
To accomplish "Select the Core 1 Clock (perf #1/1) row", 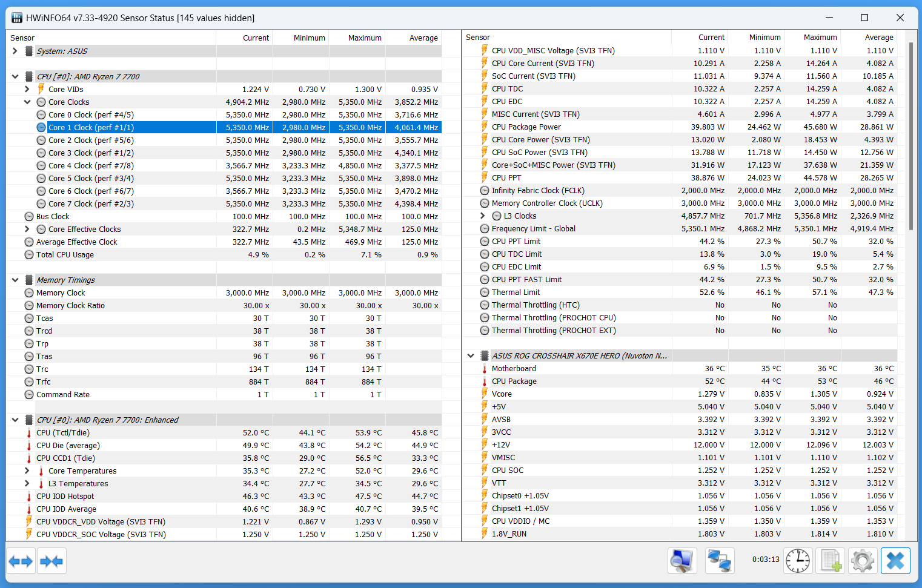I will [224, 127].
